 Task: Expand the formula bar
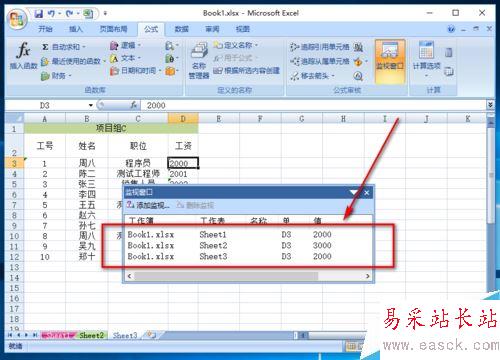click(490, 105)
